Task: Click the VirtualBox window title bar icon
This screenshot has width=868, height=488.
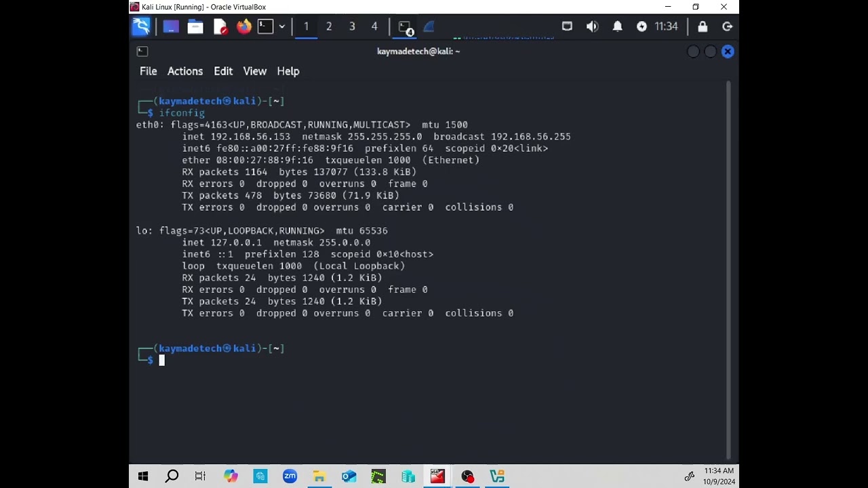Action: 135,7
